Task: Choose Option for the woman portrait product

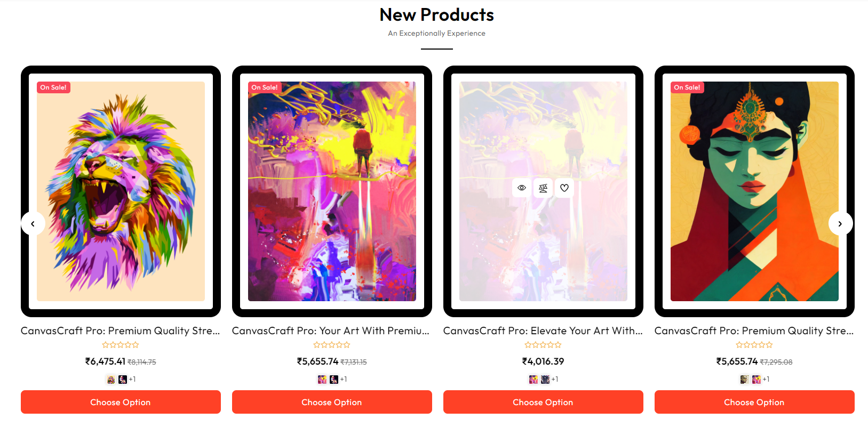Action: tap(754, 402)
